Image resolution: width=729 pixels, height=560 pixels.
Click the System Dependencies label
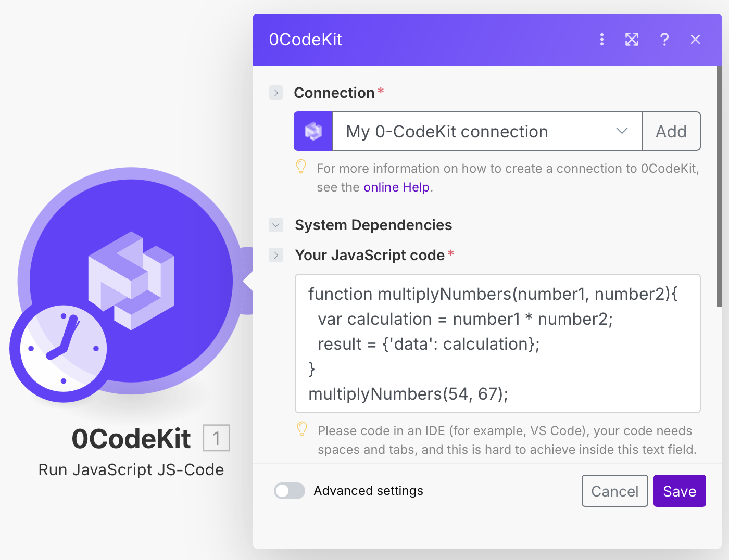click(x=373, y=225)
